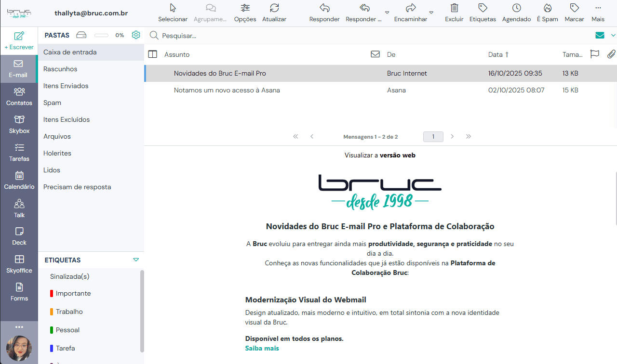This screenshot has width=617, height=364.
Task: Open the Itens Enviados folder
Action: [66, 86]
